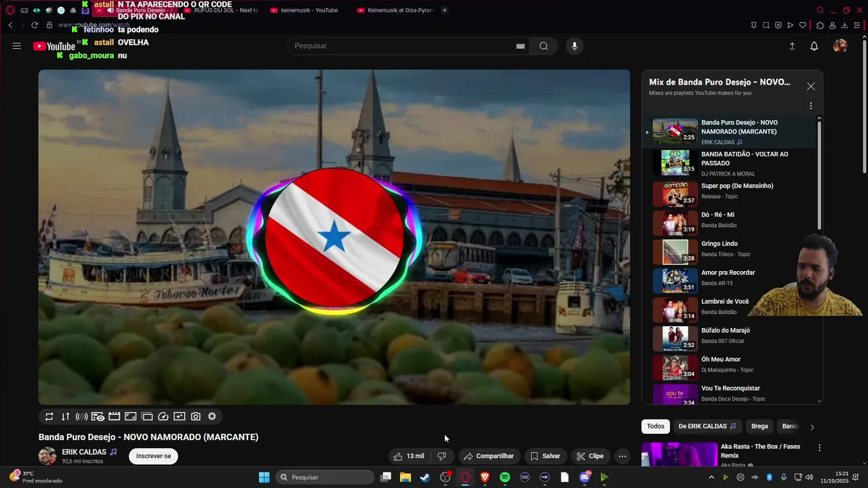This screenshot has height=488, width=868.
Task: Open ERIK CALDAS channel link
Action: [x=84, y=452]
